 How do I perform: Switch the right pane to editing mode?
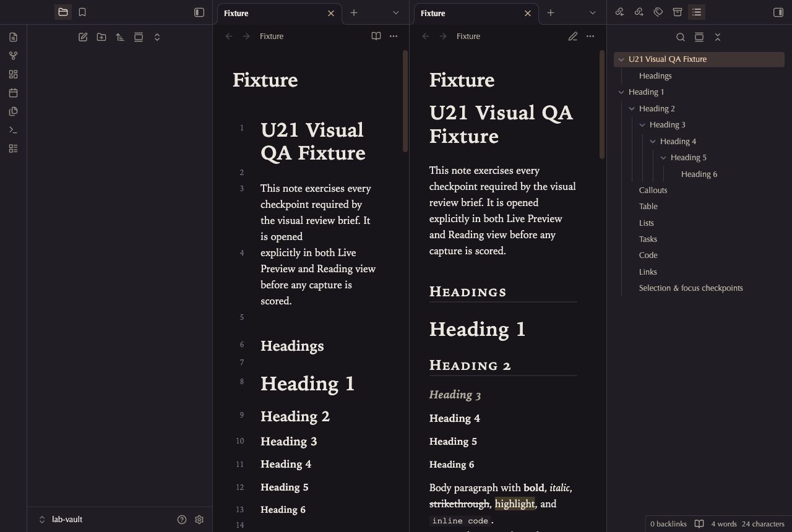(x=573, y=36)
